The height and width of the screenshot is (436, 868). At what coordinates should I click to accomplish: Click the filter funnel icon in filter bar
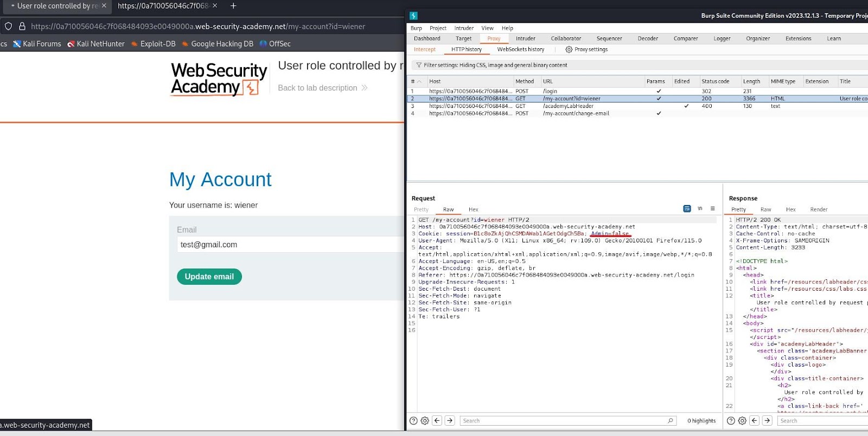click(419, 65)
